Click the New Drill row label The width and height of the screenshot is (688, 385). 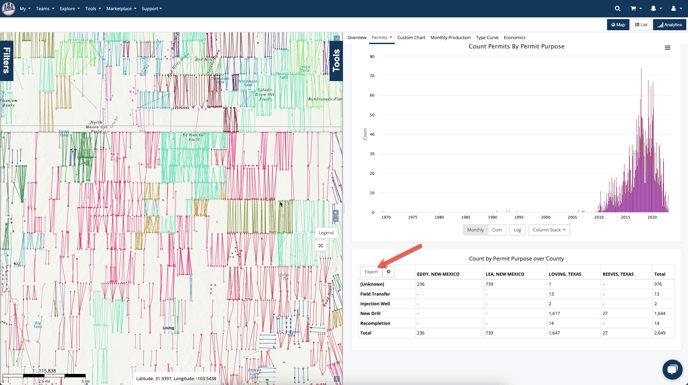click(x=370, y=313)
